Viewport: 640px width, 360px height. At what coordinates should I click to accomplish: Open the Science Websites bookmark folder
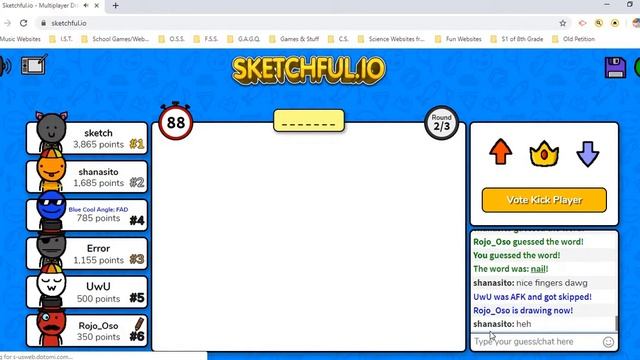coord(392,39)
